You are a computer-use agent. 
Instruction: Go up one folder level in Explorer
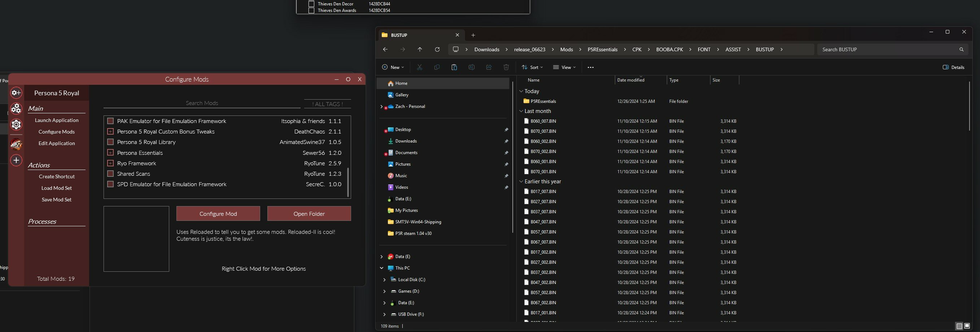(x=420, y=49)
